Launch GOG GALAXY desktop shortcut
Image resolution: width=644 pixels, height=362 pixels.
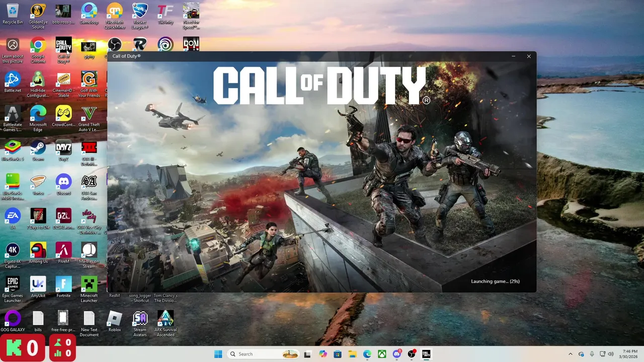[13, 322]
